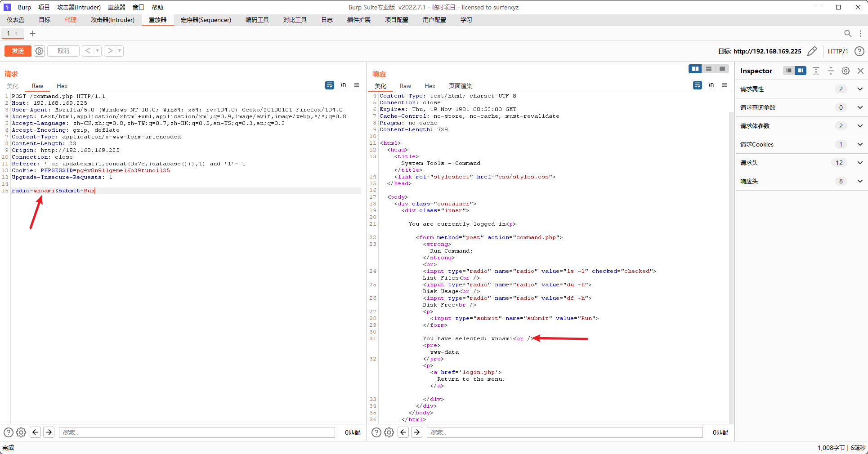This screenshot has height=454, width=868.
Task: Switch to 编码工具 tab
Action: (257, 20)
